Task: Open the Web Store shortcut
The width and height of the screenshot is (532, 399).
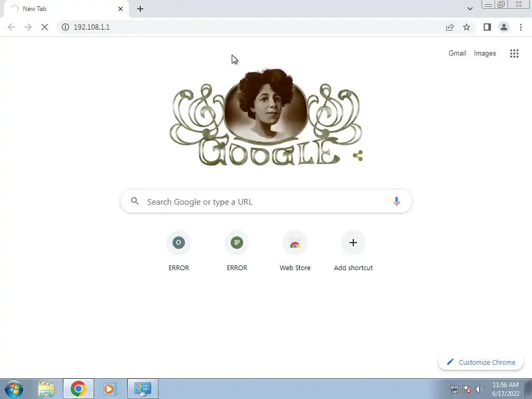Action: (x=295, y=251)
